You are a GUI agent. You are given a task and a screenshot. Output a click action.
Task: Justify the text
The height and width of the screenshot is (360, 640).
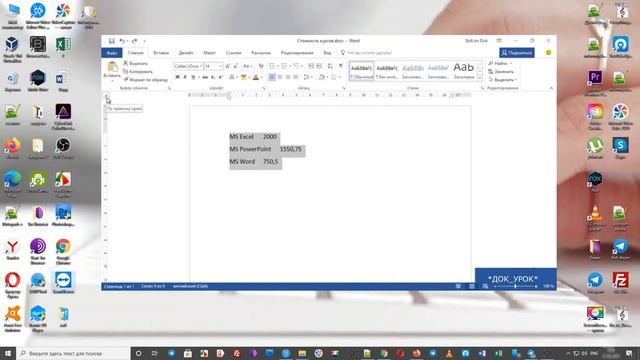296,77
